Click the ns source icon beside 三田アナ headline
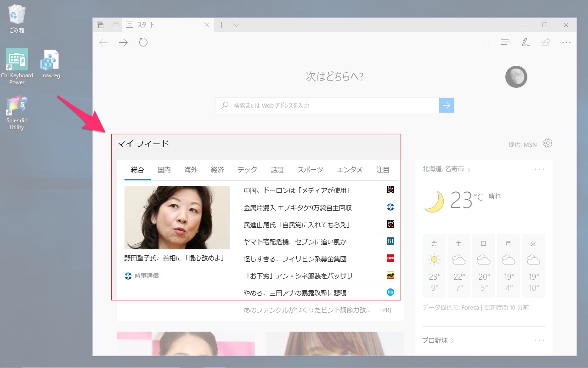 point(390,292)
